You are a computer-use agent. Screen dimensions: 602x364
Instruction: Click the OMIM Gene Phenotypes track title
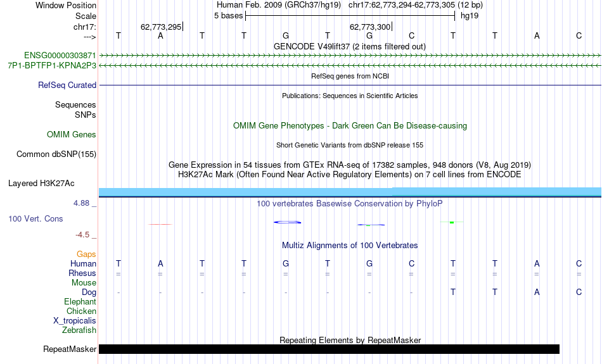coord(350,126)
